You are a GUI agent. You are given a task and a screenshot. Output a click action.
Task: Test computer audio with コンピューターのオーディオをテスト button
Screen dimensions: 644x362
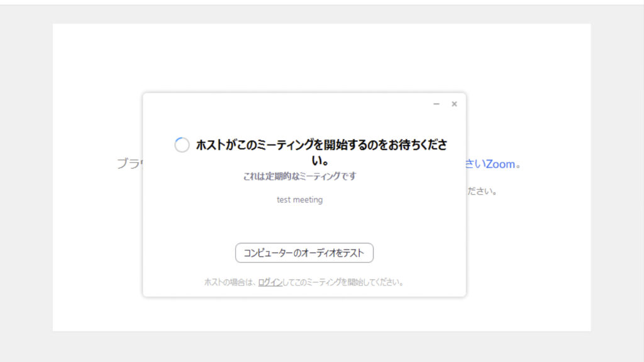[x=304, y=253]
